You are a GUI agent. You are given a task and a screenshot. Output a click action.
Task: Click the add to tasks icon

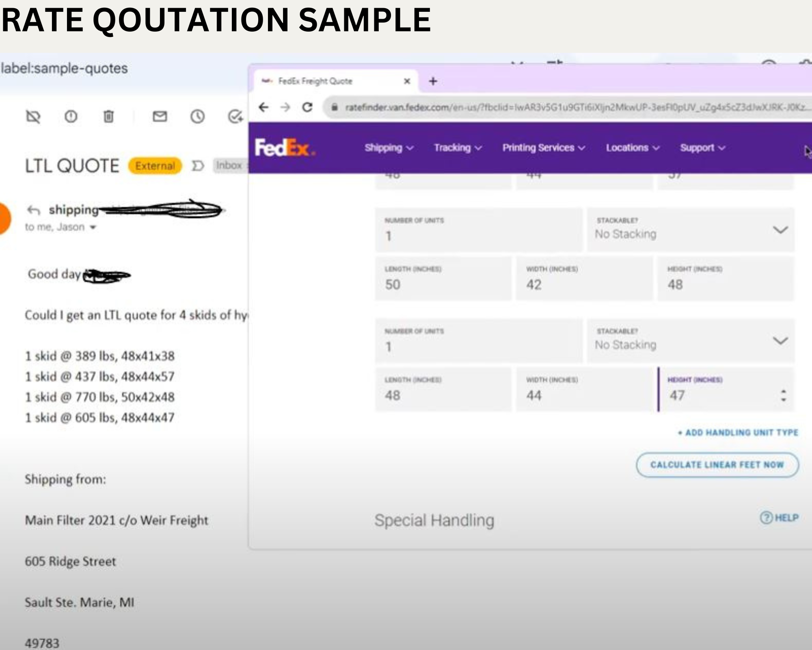coord(235,117)
